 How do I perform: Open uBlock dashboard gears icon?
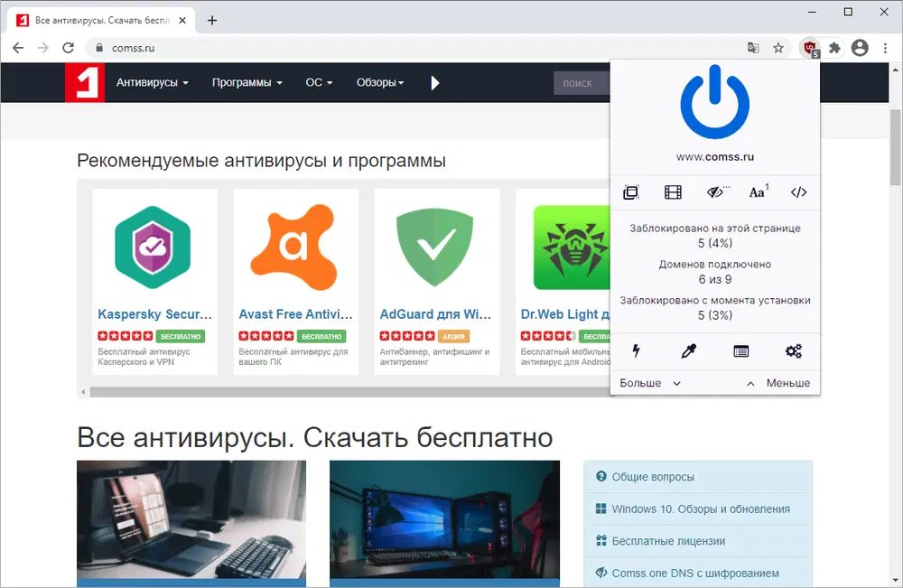pyautogui.click(x=794, y=350)
